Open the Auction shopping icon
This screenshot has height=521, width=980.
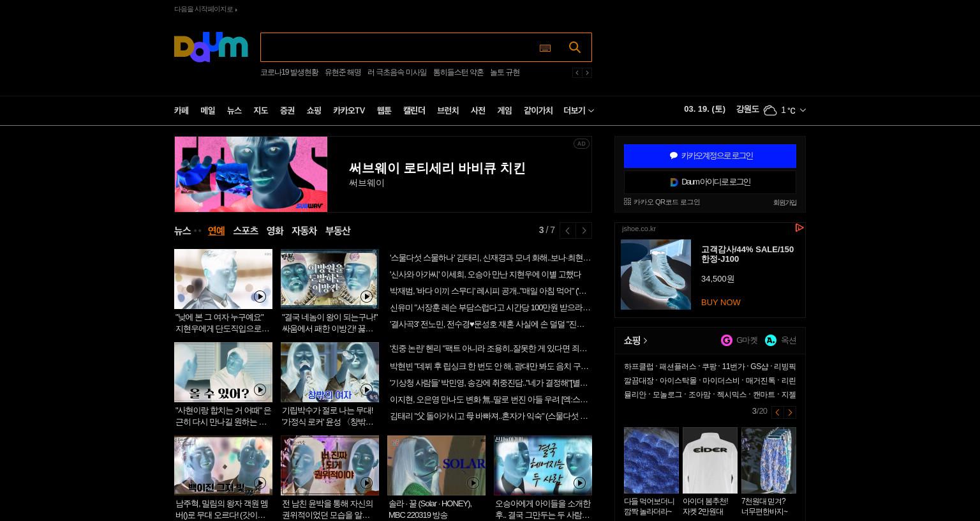pyautogui.click(x=771, y=340)
